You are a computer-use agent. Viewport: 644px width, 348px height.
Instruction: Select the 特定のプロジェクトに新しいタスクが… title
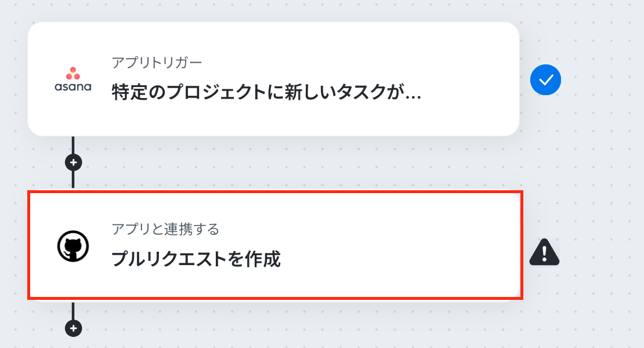(x=266, y=92)
